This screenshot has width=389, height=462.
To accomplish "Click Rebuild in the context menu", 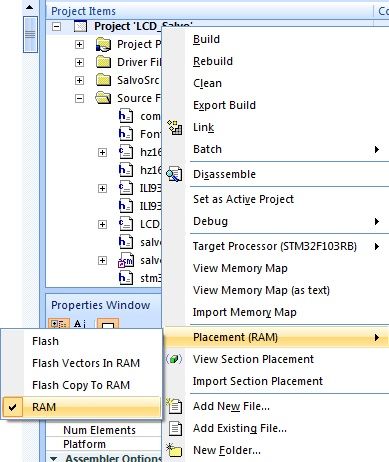I will (213, 61).
